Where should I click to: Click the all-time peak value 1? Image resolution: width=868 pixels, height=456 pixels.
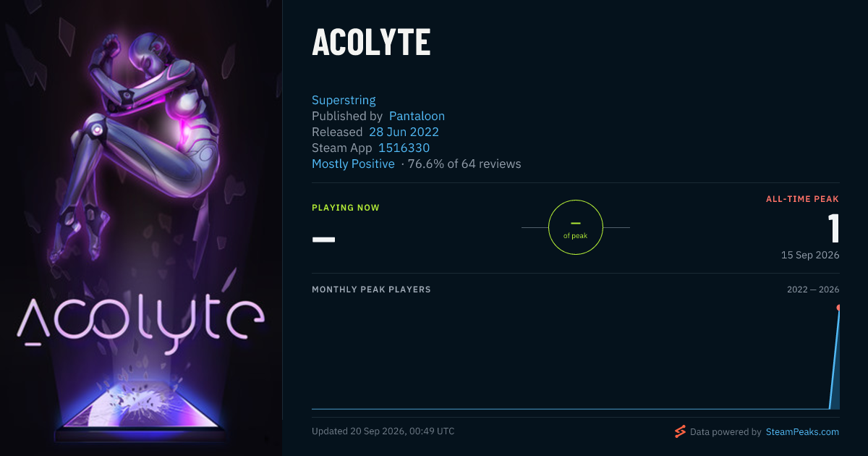click(834, 228)
